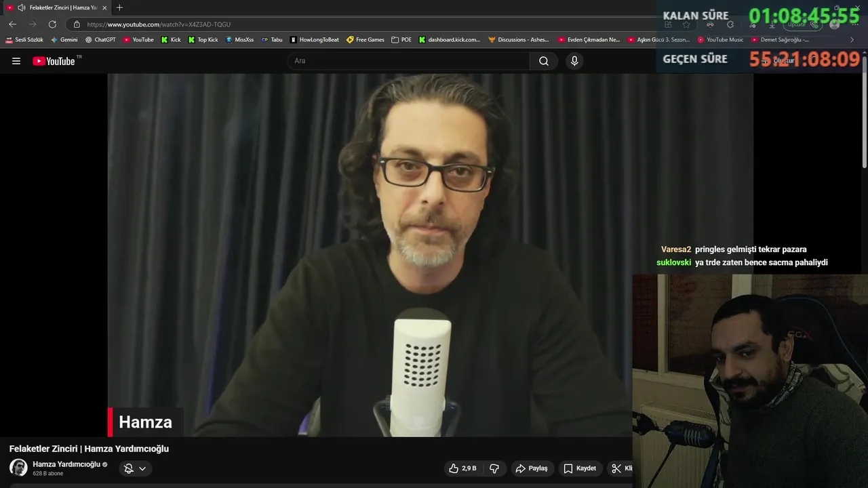Close the Felaketler Zinciri browser tab
The height and width of the screenshot is (488, 868).
coord(104,7)
